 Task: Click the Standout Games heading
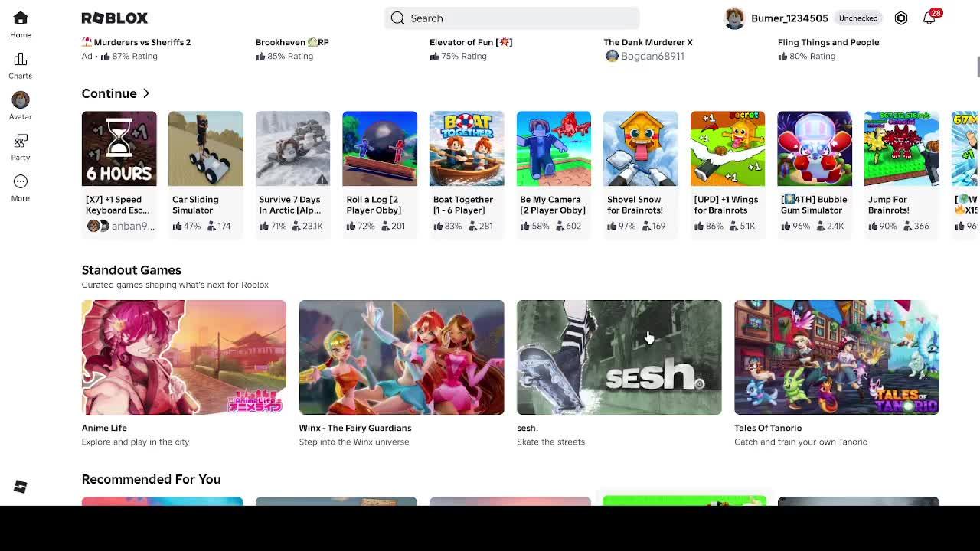(x=132, y=270)
